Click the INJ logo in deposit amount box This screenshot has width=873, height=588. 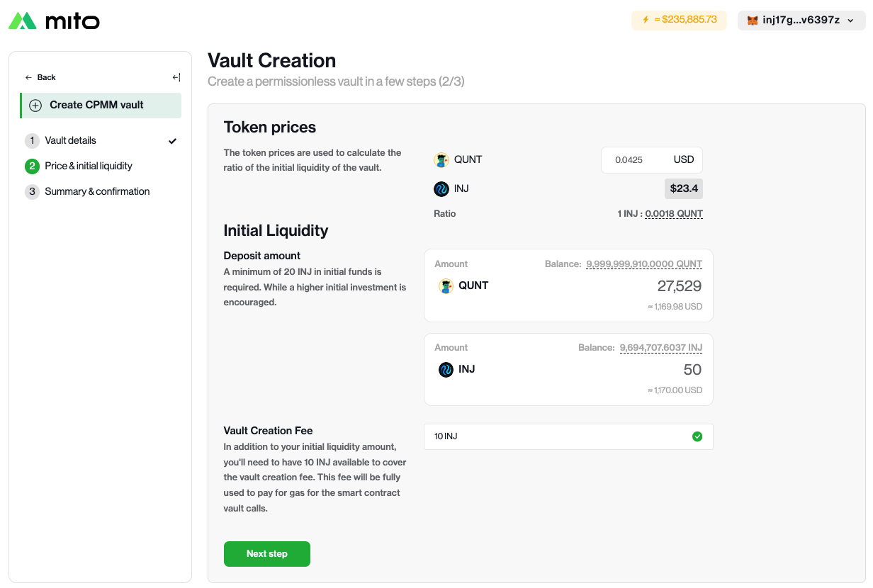click(446, 370)
